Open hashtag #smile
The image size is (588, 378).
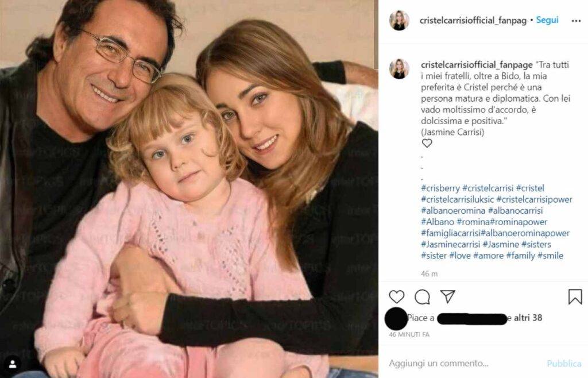coord(550,256)
